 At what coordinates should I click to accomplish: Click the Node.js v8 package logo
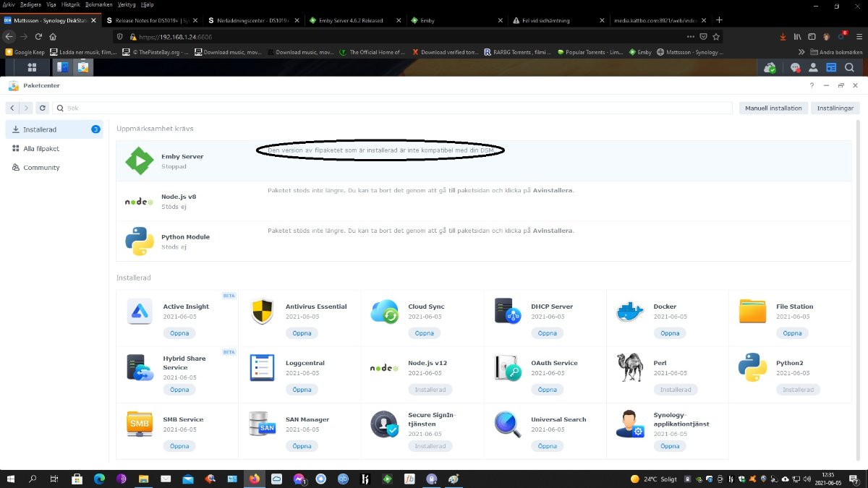(140, 201)
